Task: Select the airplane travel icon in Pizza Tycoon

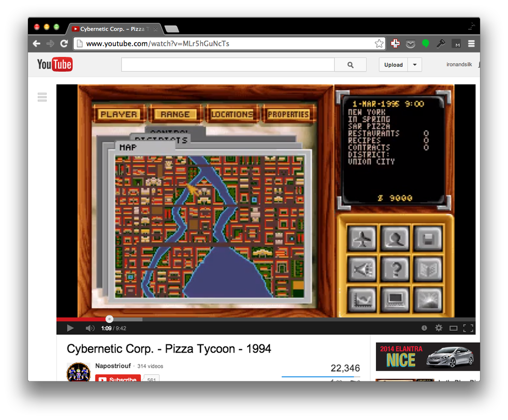Action: point(362,239)
